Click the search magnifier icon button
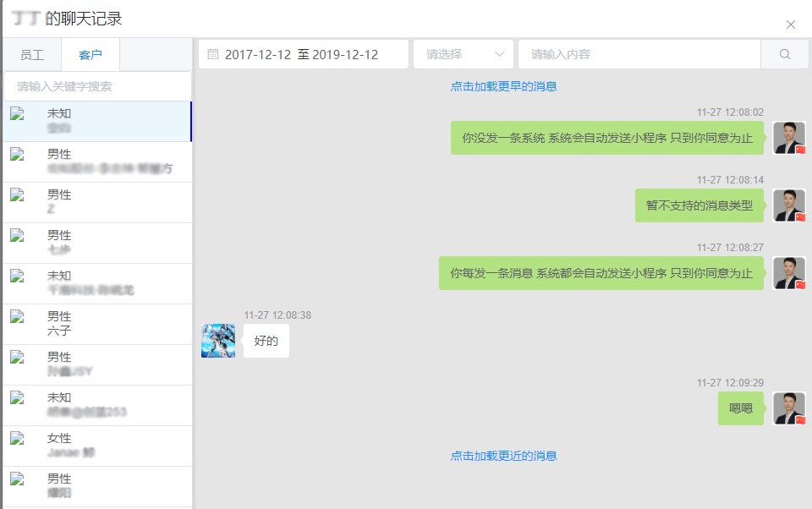The height and width of the screenshot is (509, 812). click(x=784, y=54)
